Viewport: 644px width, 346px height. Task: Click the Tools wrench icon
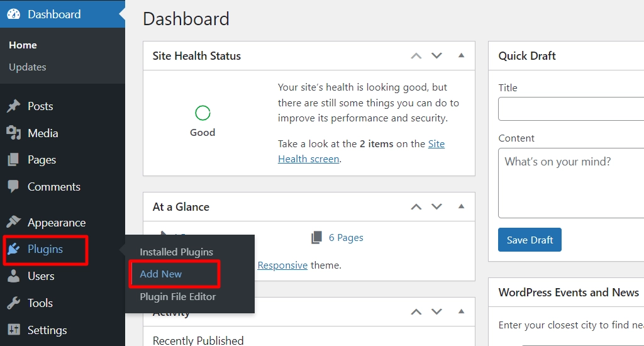pos(14,303)
